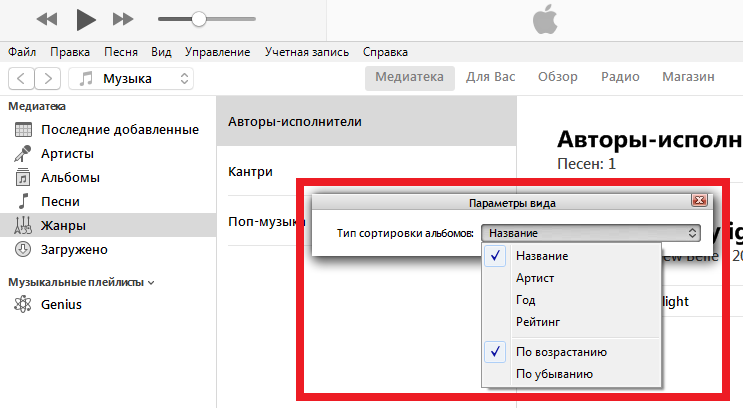The width and height of the screenshot is (743, 408).
Task: Open the Управление menu
Action: click(216, 51)
